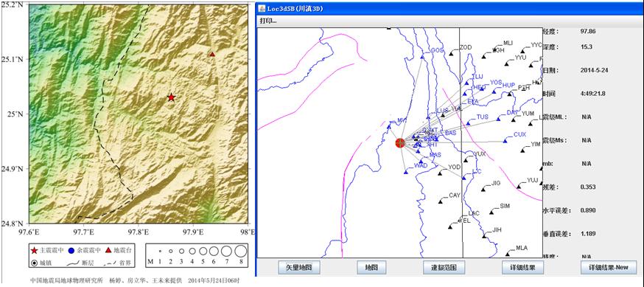The image size is (644, 287).
Task: Click the Loc3dSB window title icon
Action: pos(262,9)
